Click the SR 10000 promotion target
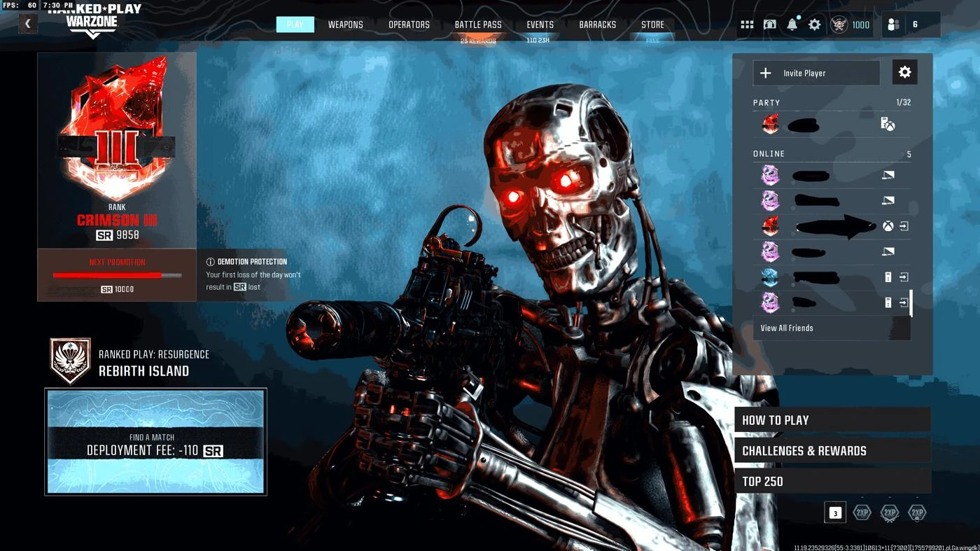This screenshot has width=980, height=551. pos(117,289)
